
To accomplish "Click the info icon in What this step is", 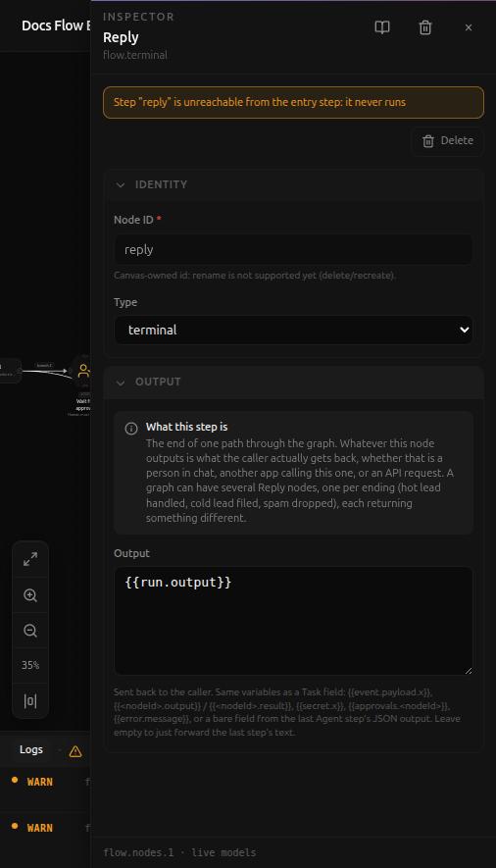I will (131, 429).
